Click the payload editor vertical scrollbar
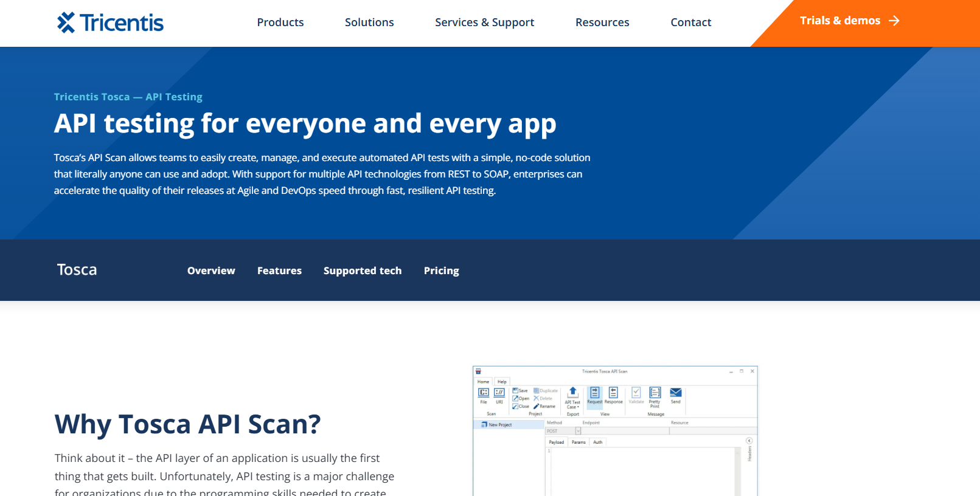This screenshot has height=496, width=980. click(x=738, y=472)
